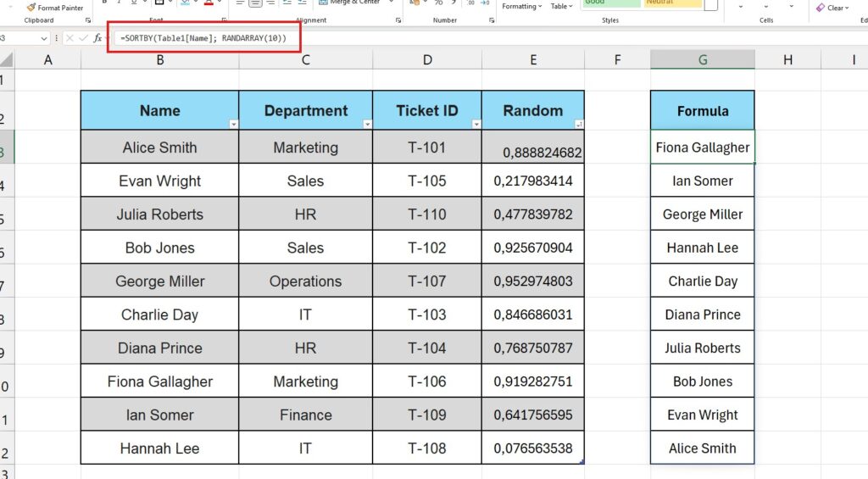Select Diana Prince in Formula column
This screenshot has width=868, height=479.
click(703, 315)
